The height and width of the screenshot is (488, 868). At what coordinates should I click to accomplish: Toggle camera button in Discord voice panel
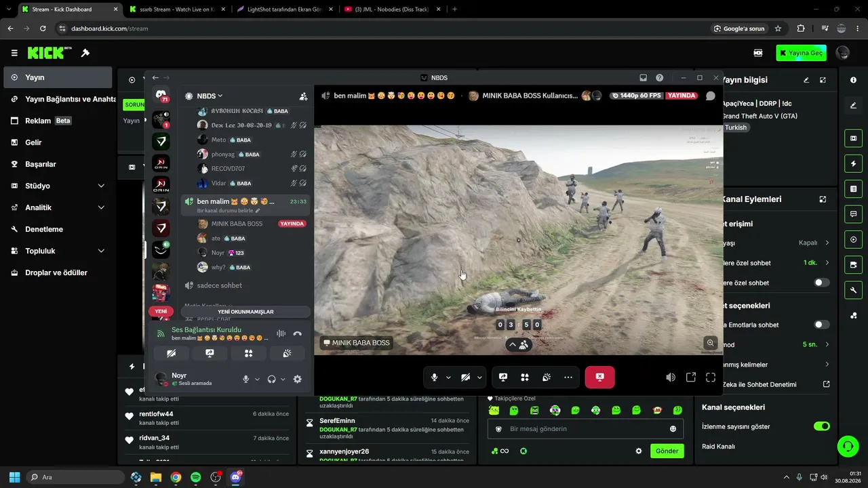171,353
